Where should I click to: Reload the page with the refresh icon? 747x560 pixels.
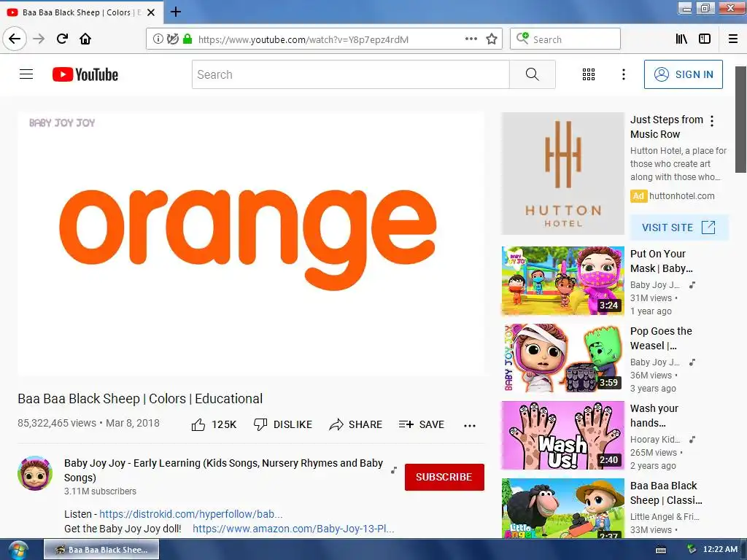point(62,39)
